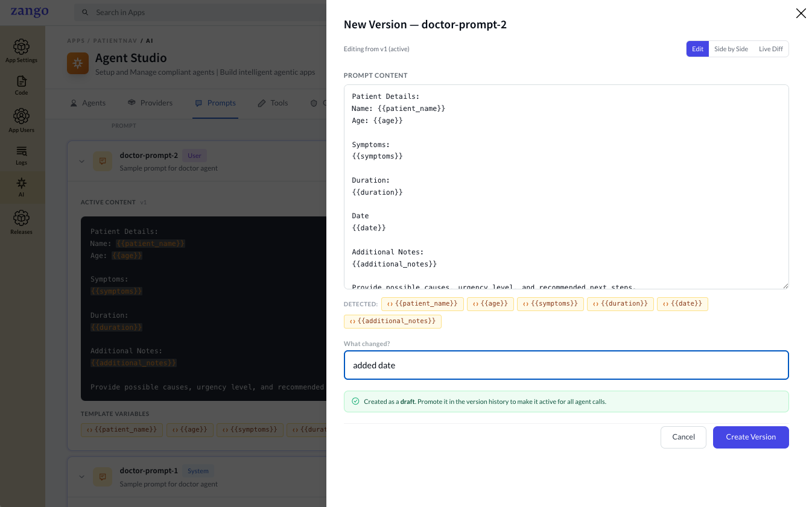The width and height of the screenshot is (812, 507).
Task: Click the green check info icon
Action: click(x=355, y=402)
